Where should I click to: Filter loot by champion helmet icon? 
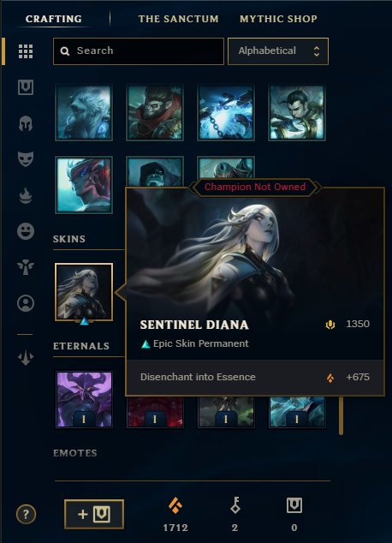coord(26,123)
